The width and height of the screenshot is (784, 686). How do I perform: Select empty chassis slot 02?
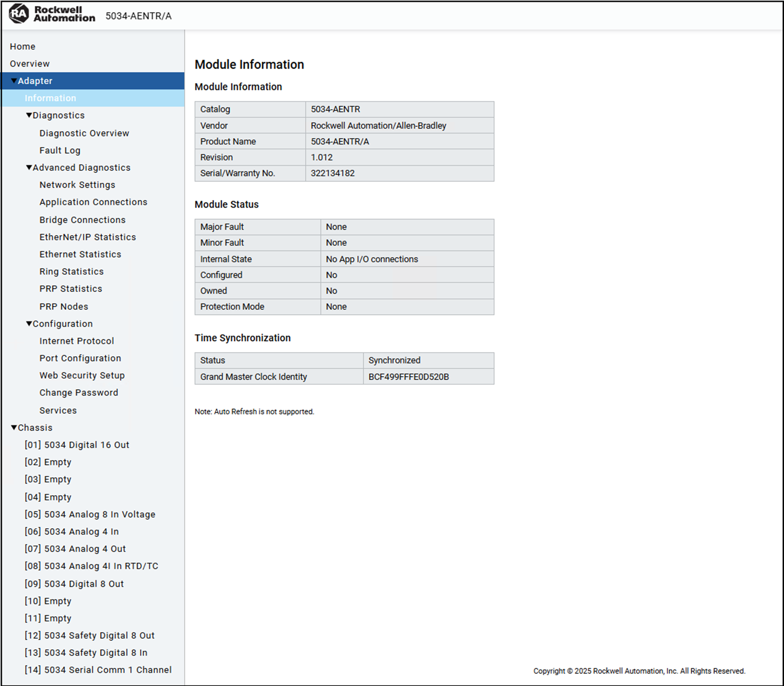click(x=48, y=462)
